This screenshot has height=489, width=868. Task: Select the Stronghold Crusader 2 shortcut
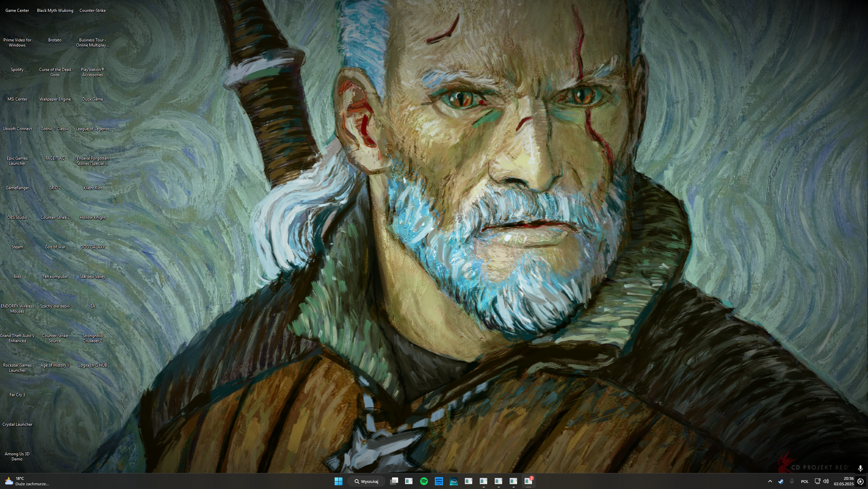(92, 338)
